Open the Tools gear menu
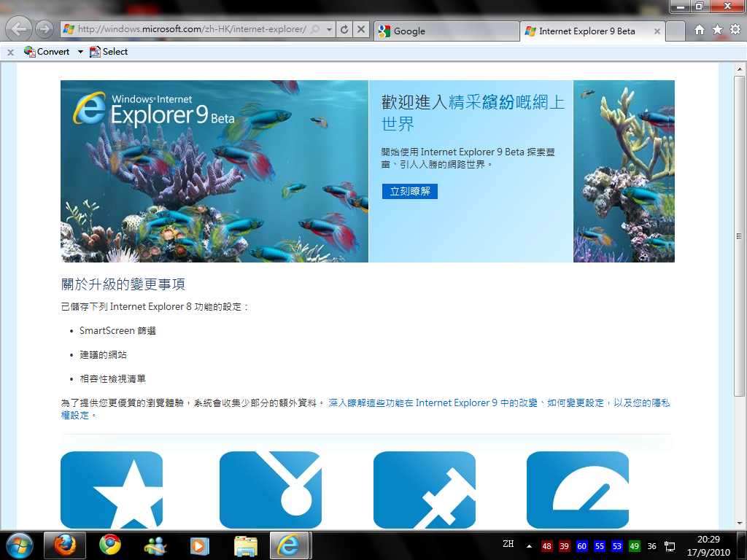The width and height of the screenshot is (747, 560). pos(735,29)
